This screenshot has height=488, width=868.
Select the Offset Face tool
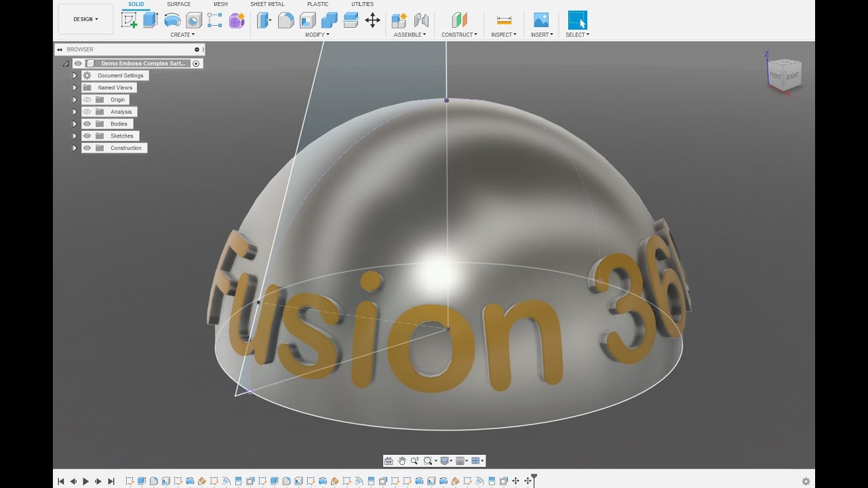point(351,20)
